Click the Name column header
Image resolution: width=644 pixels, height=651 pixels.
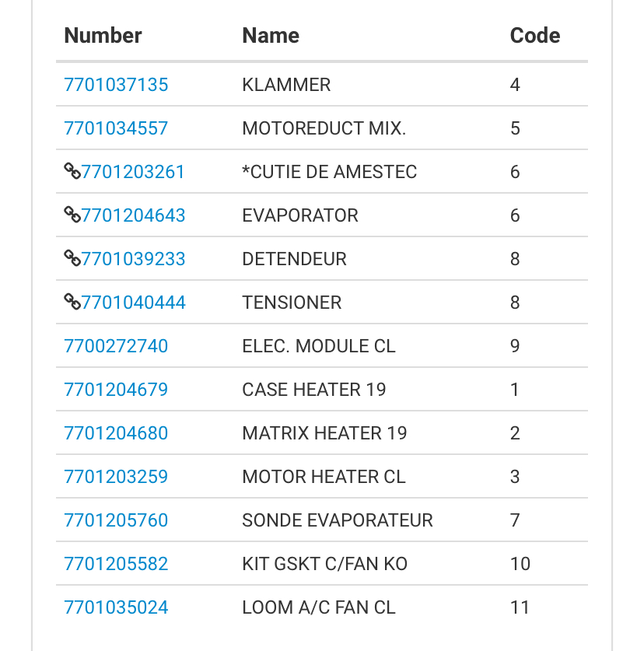click(x=271, y=36)
